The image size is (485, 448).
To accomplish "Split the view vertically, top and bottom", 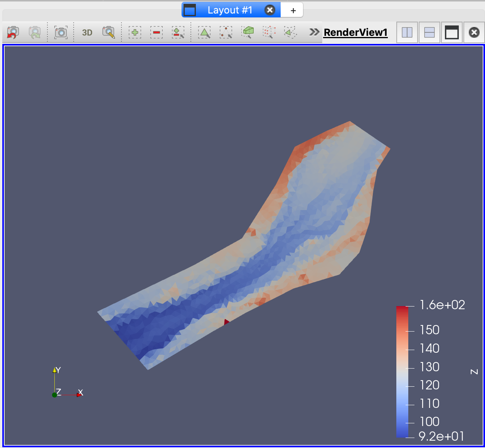I will pos(429,32).
